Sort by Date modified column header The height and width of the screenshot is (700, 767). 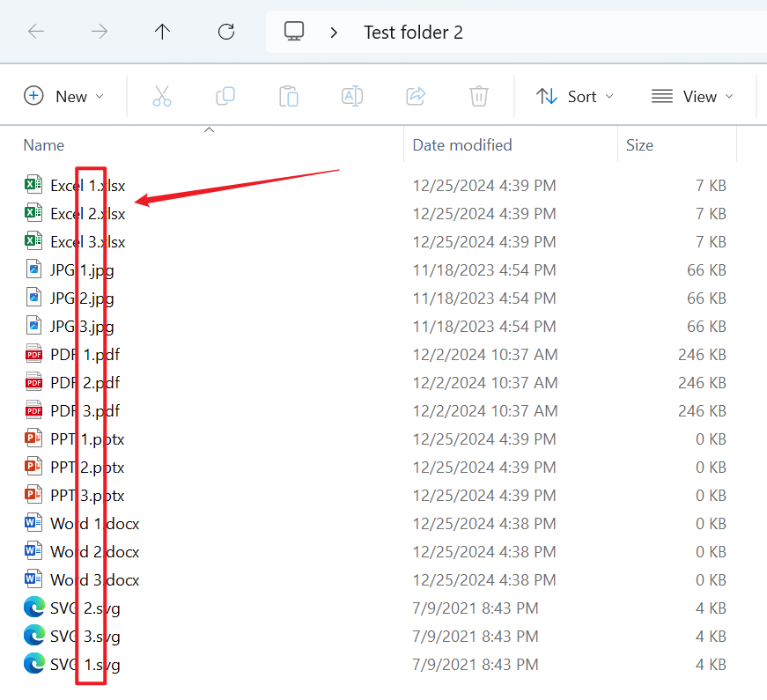pos(462,145)
